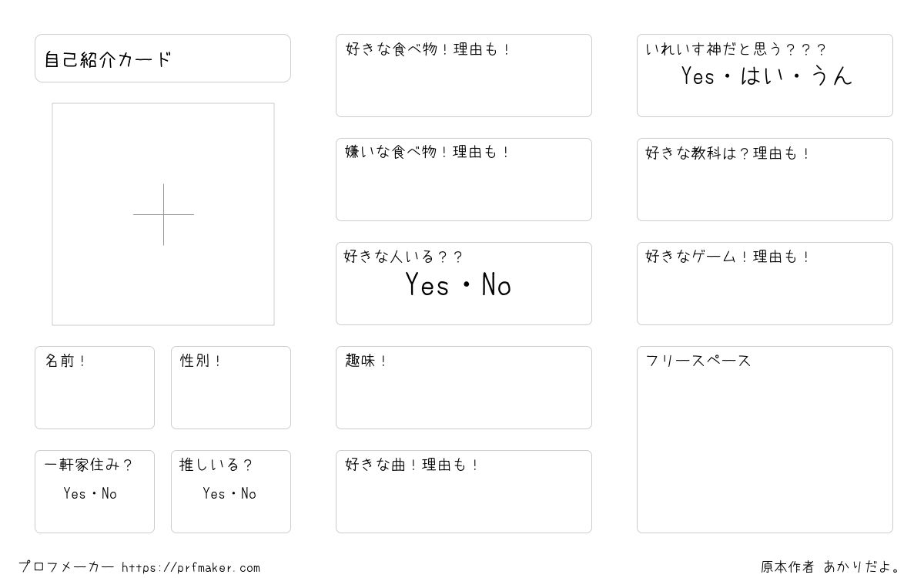This screenshot has height=578, width=924.
Task: Click the 好きなゲーム！理由も！ box
Action: click(765, 284)
